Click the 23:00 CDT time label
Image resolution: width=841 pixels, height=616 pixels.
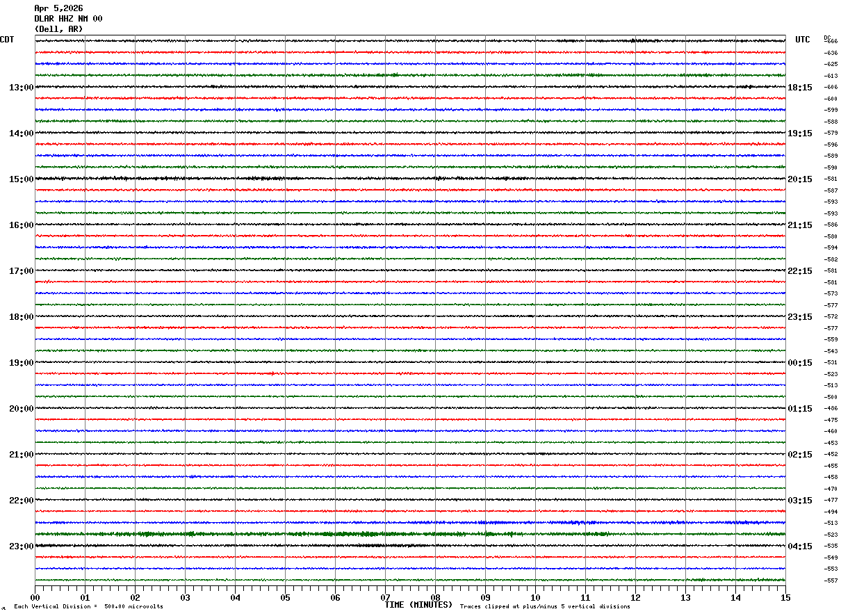coord(22,546)
